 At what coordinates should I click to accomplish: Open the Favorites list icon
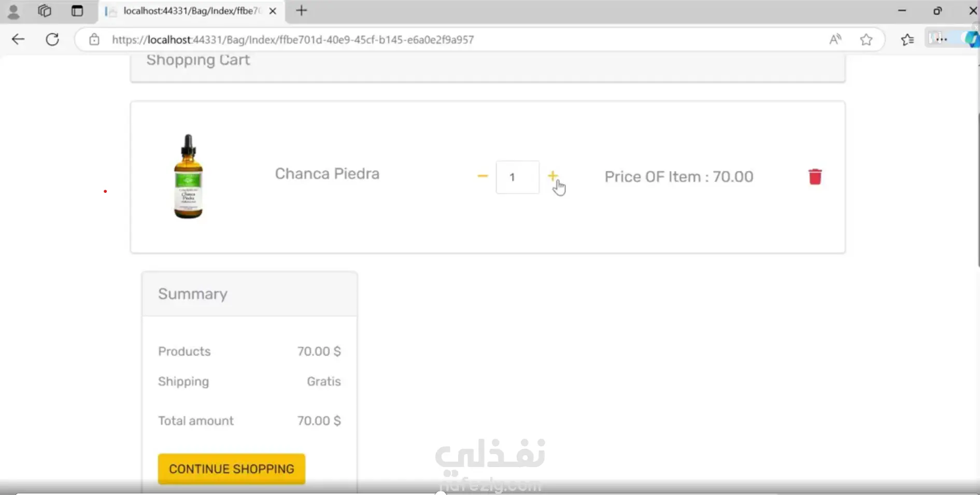(907, 39)
